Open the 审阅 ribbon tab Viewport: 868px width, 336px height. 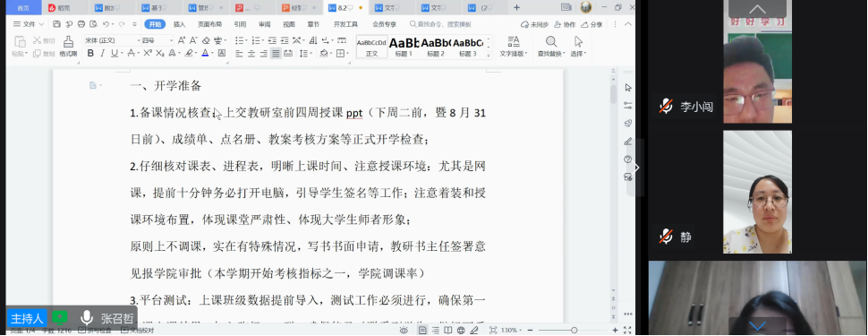coord(265,24)
